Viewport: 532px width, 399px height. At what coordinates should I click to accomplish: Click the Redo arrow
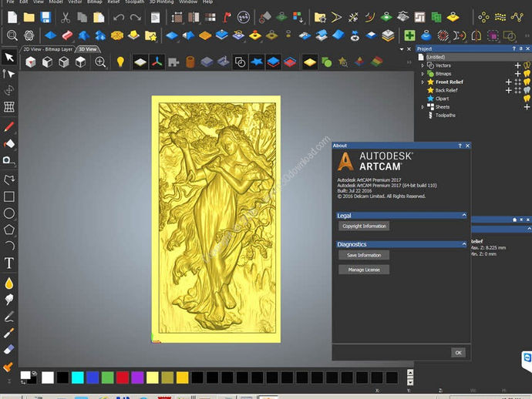tap(136, 17)
